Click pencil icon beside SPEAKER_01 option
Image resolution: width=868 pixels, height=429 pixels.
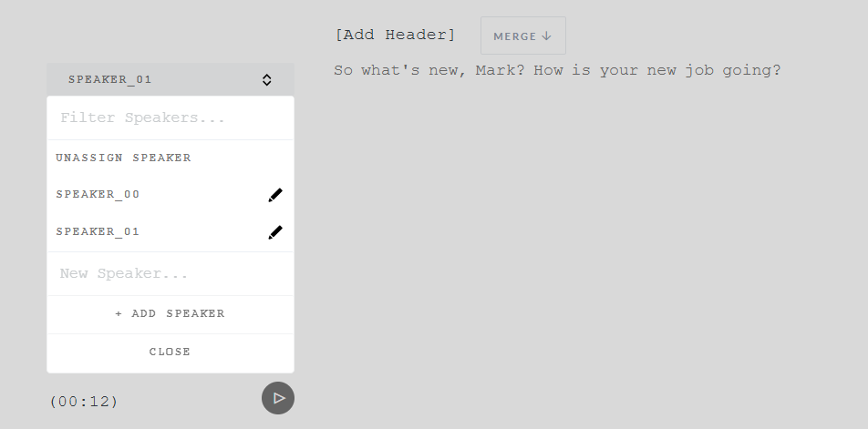[x=275, y=232]
